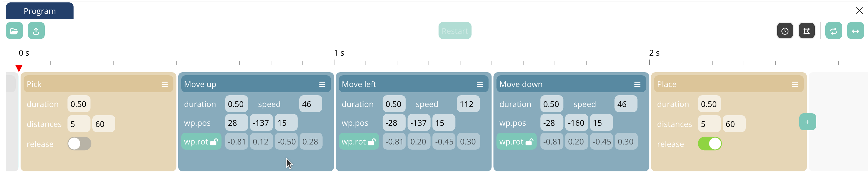Select the Program tab
The image size is (868, 175).
point(40,11)
